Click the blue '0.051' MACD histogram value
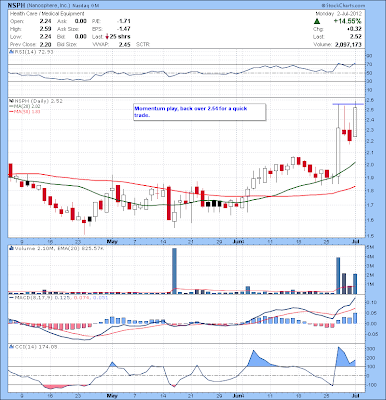This screenshot has width=386, height=400. point(100,297)
